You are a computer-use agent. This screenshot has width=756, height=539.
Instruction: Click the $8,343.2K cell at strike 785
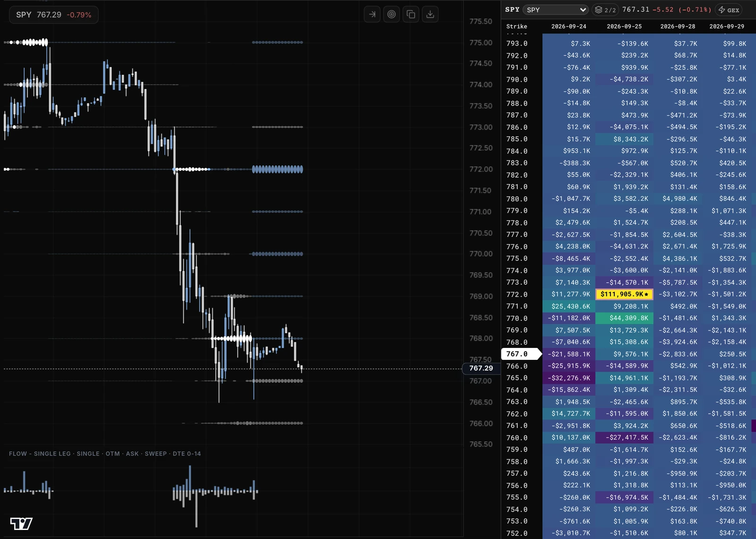624,139
